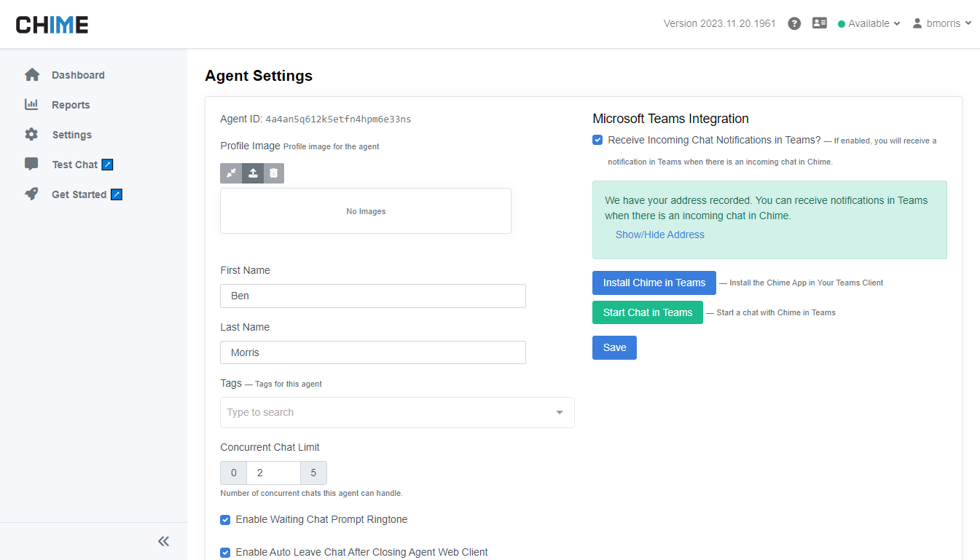
Task: Toggle Receive Incoming Chat Notifications in Teams
Action: [597, 140]
